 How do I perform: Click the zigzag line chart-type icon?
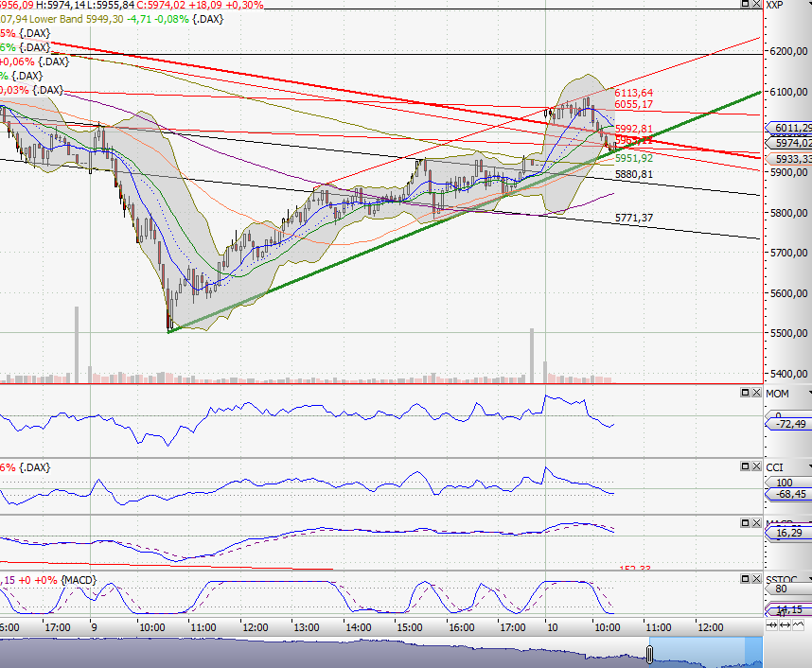tap(798, 624)
